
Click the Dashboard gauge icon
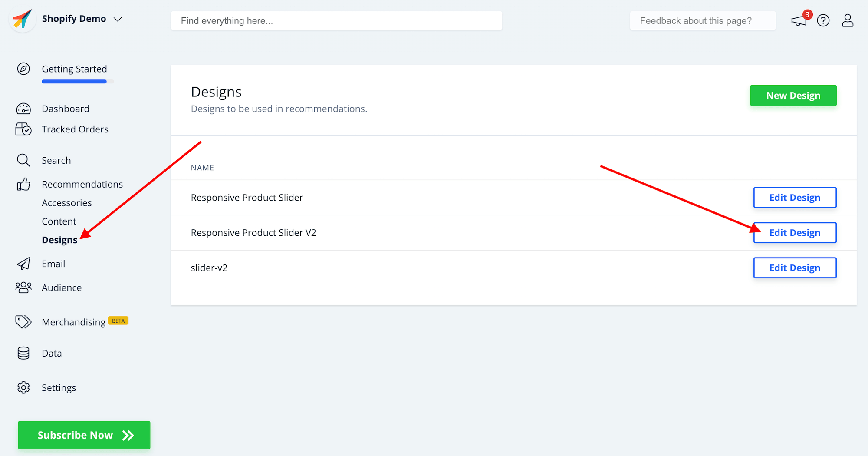[x=23, y=109]
